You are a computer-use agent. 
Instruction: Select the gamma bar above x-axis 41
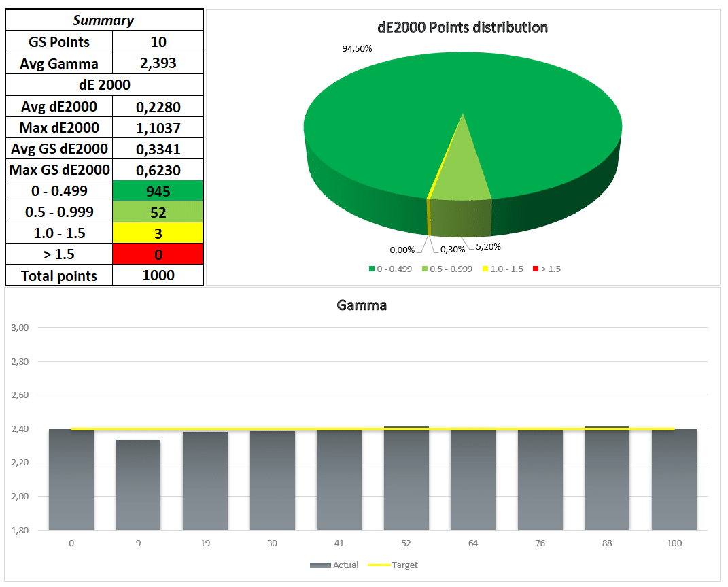(339, 480)
